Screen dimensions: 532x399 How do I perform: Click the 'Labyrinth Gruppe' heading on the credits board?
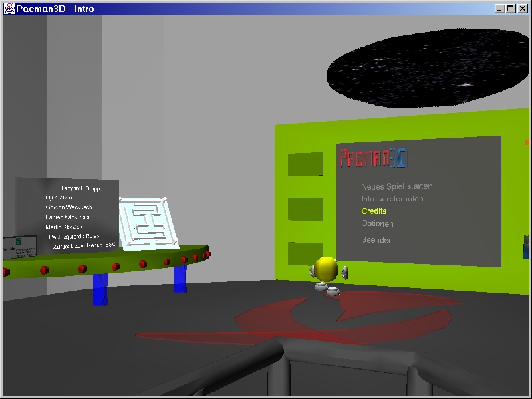click(x=81, y=188)
